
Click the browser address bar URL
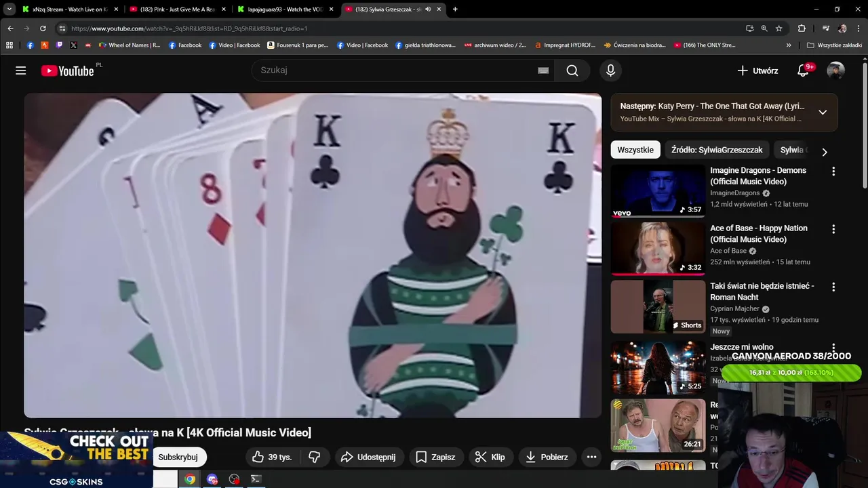coord(189,28)
